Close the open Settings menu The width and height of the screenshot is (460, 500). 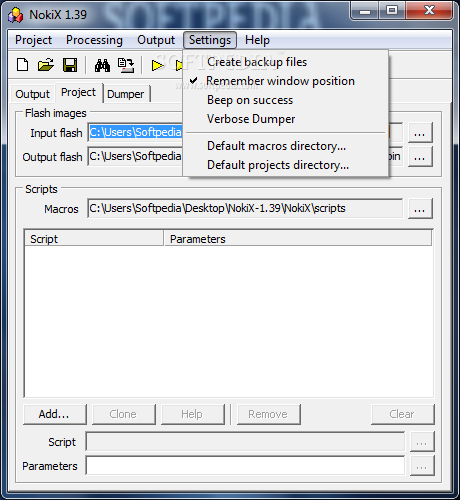coord(210,40)
